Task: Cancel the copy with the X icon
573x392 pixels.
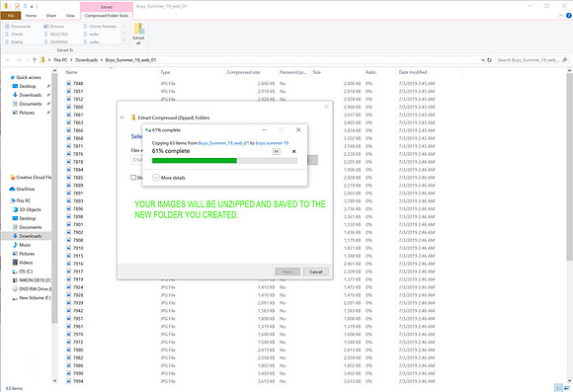Action: (x=293, y=151)
